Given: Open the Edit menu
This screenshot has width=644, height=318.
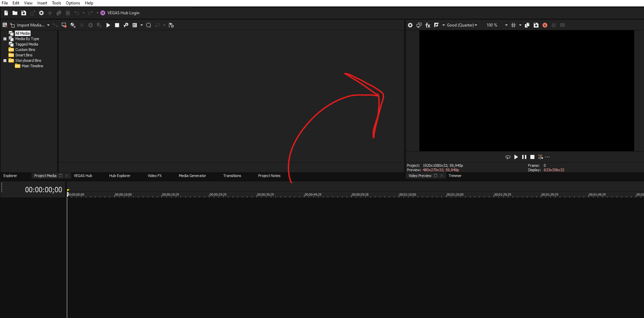Looking at the screenshot, I should (16, 3).
